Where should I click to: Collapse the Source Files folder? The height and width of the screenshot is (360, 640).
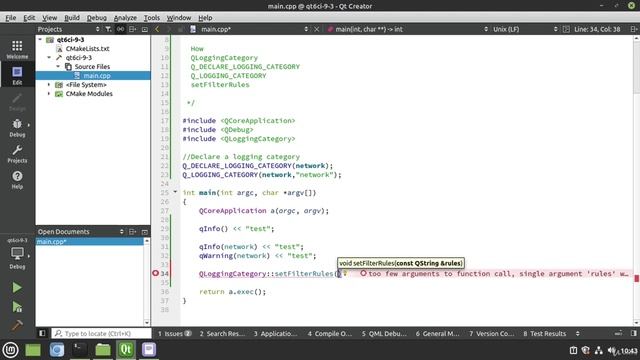click(58, 67)
